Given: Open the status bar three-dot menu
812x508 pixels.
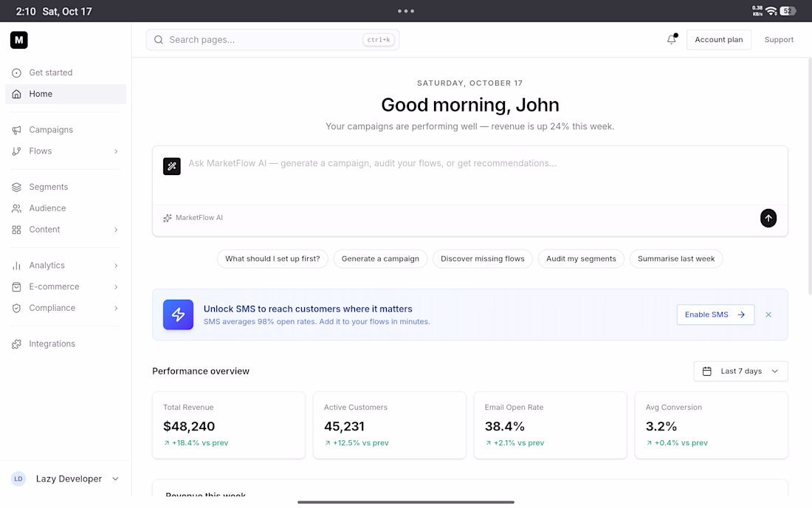Looking at the screenshot, I should click(406, 11).
